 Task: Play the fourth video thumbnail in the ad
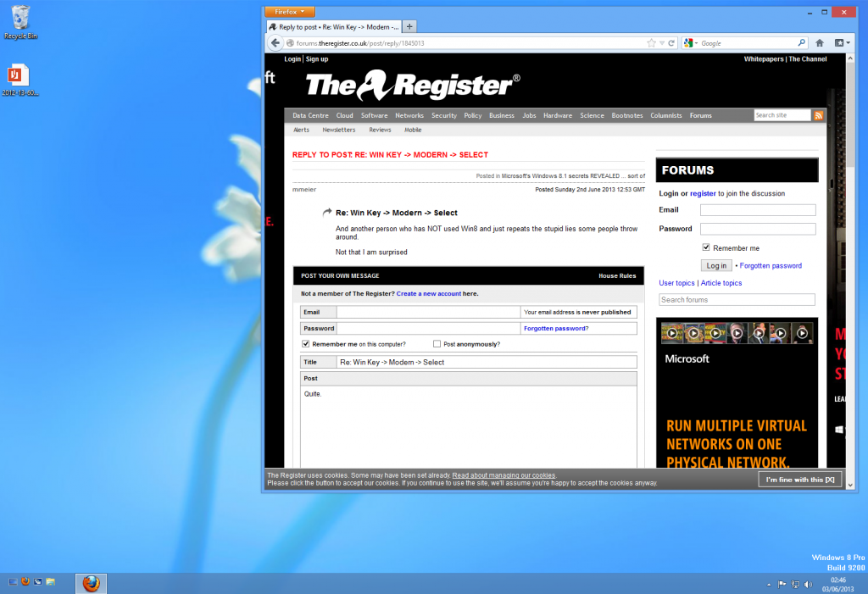tap(737, 333)
